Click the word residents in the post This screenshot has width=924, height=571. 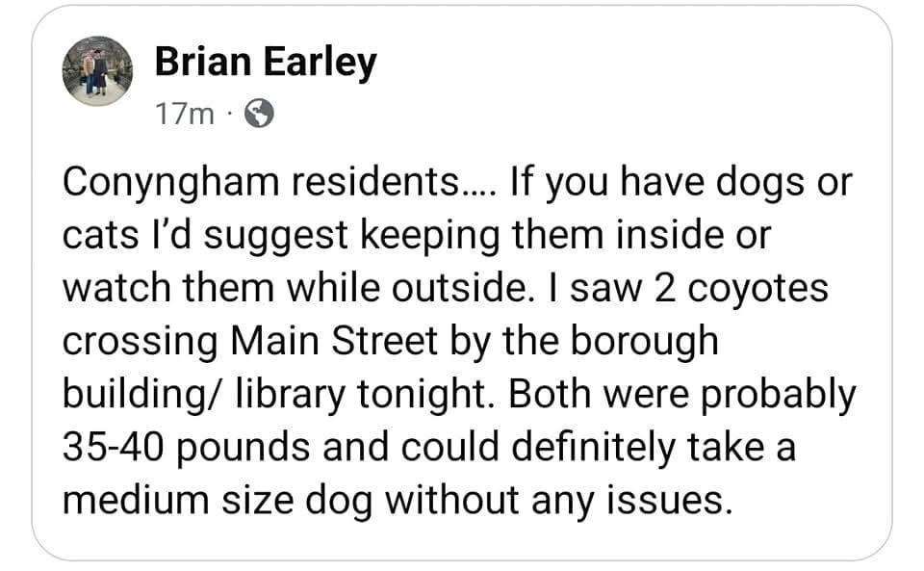[x=375, y=182]
